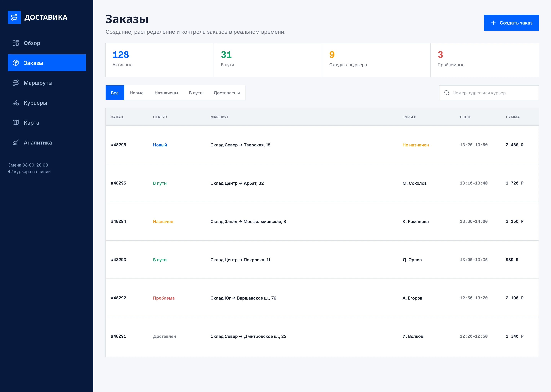Image resolution: width=551 pixels, height=392 pixels.
Task: Click the Доставлен status label
Action: (x=165, y=336)
